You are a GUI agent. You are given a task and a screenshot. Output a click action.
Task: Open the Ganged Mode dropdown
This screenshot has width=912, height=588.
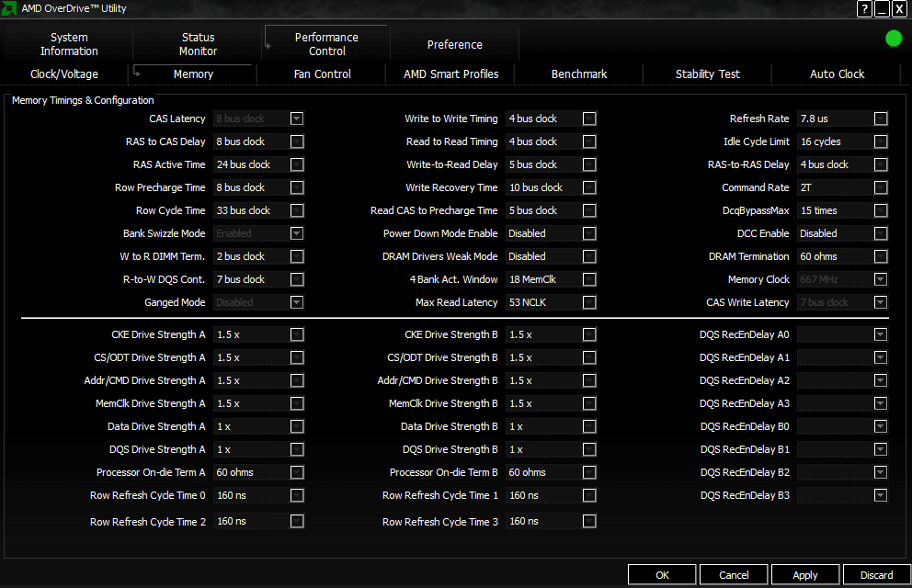[x=297, y=302]
